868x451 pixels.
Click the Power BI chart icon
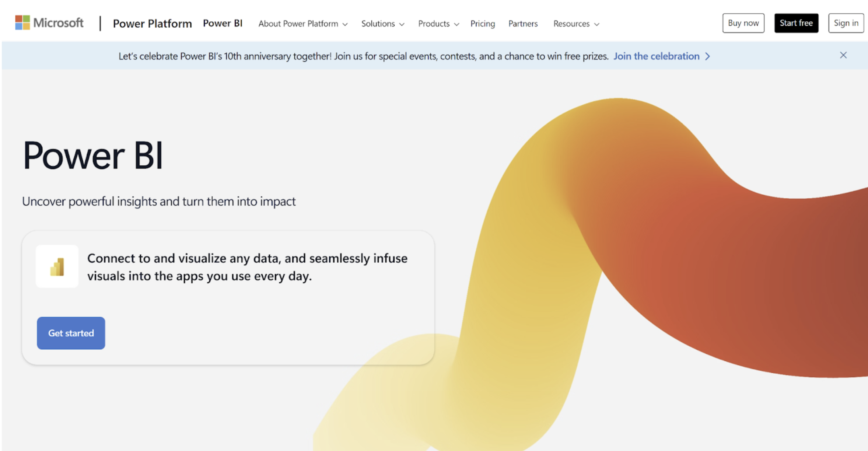pyautogui.click(x=57, y=266)
